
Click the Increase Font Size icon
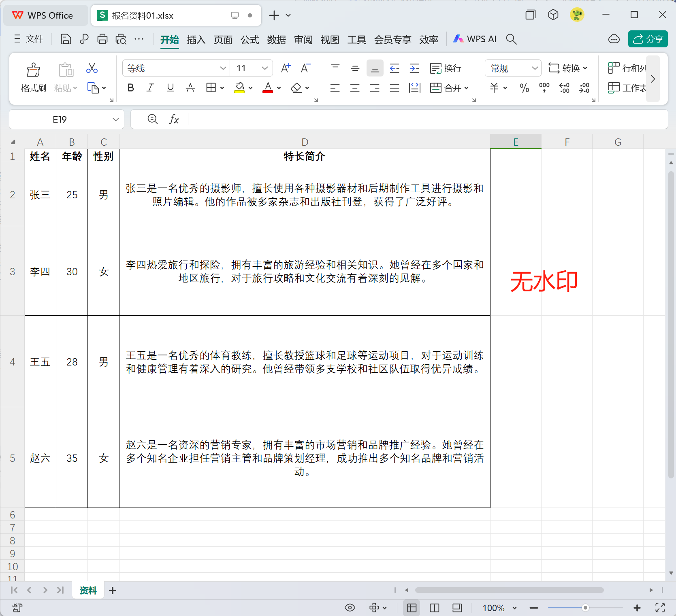pos(286,68)
